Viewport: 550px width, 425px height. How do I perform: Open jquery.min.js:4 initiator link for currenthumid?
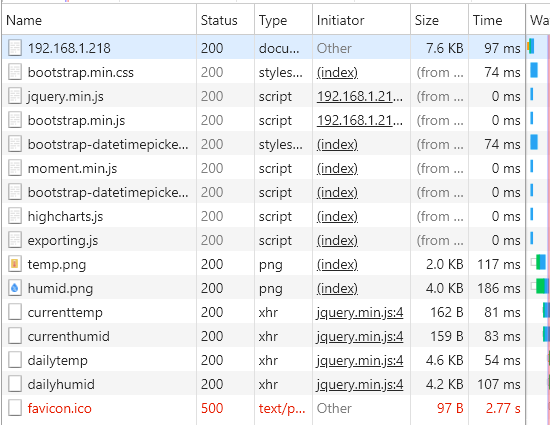[360, 337]
